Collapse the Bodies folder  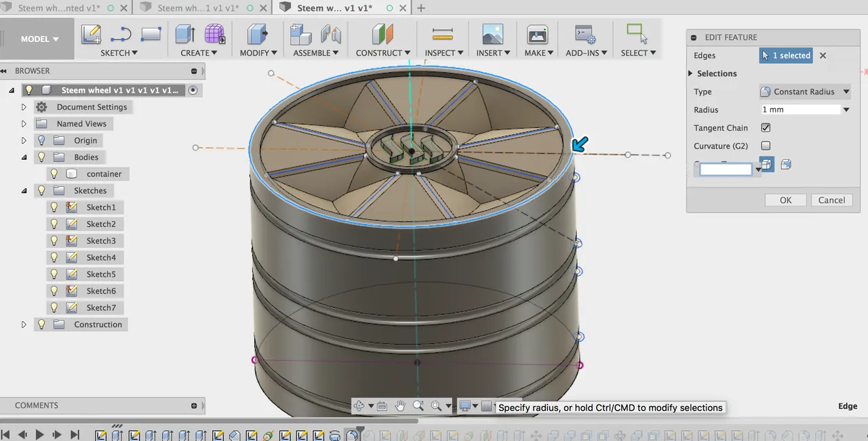(24, 157)
